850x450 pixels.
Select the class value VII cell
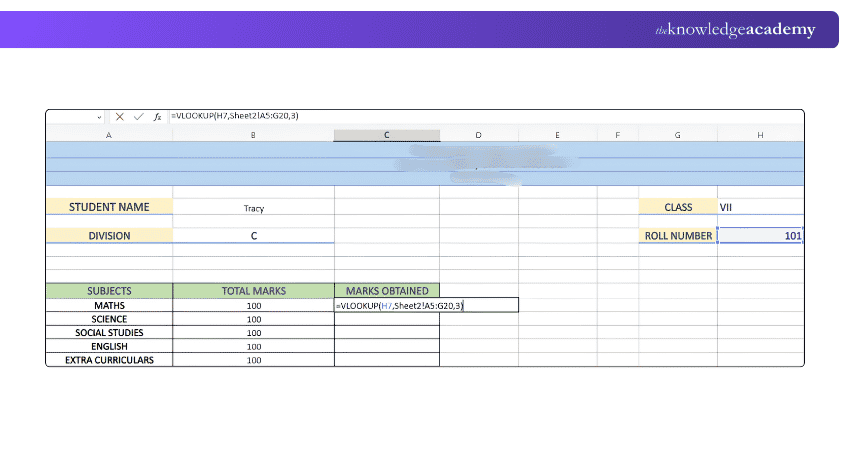pyautogui.click(x=761, y=207)
